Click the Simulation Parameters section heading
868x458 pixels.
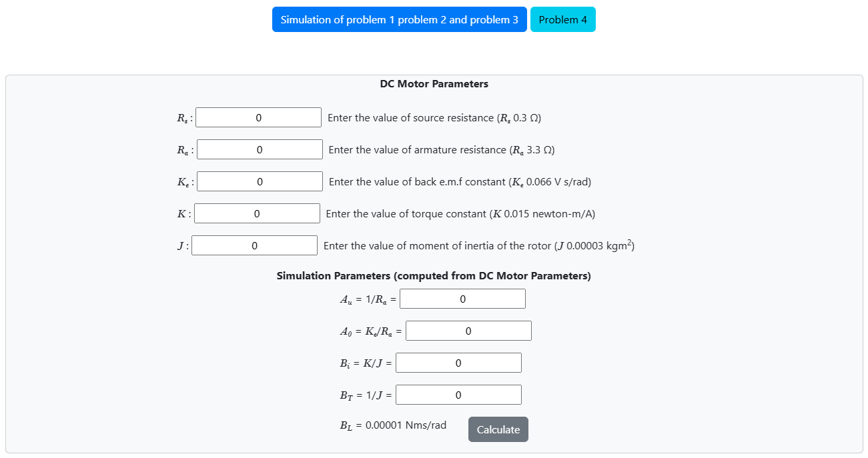(434, 276)
